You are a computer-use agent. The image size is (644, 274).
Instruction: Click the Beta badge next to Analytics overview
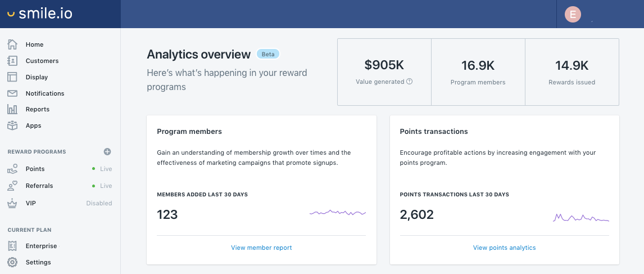click(x=268, y=54)
